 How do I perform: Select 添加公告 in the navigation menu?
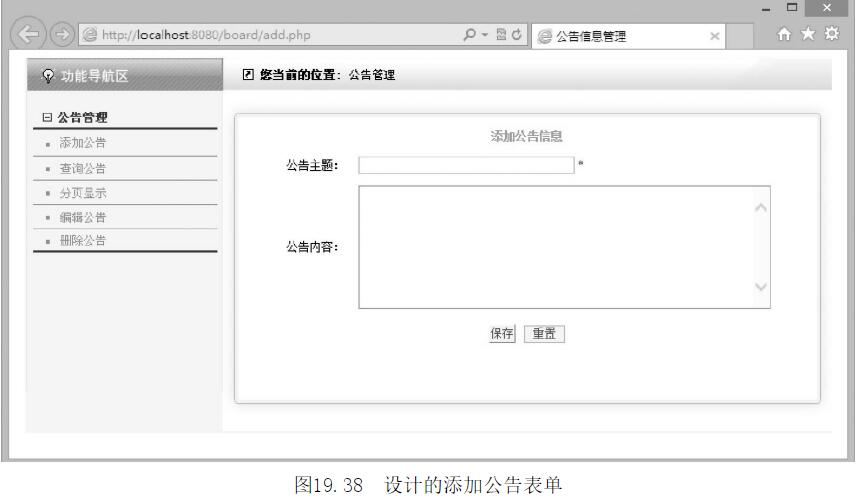pyautogui.click(x=82, y=143)
